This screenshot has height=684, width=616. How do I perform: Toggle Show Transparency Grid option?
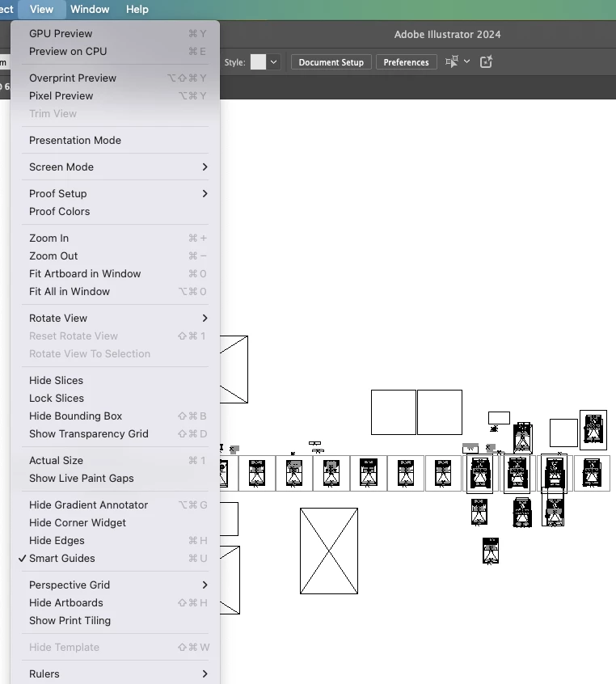(115, 434)
